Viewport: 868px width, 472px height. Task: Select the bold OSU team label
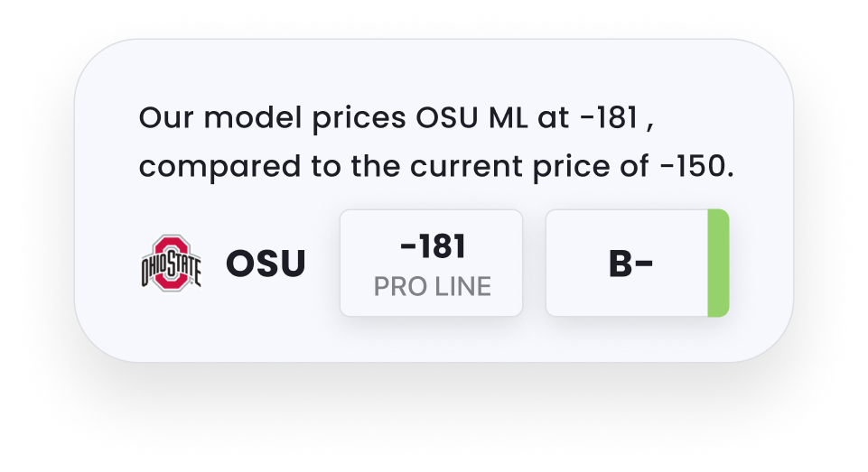265,264
